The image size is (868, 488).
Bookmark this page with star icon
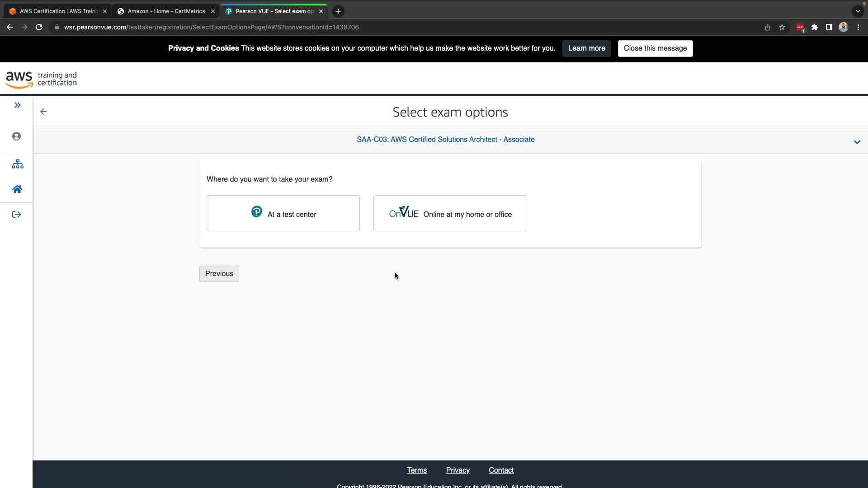click(782, 28)
